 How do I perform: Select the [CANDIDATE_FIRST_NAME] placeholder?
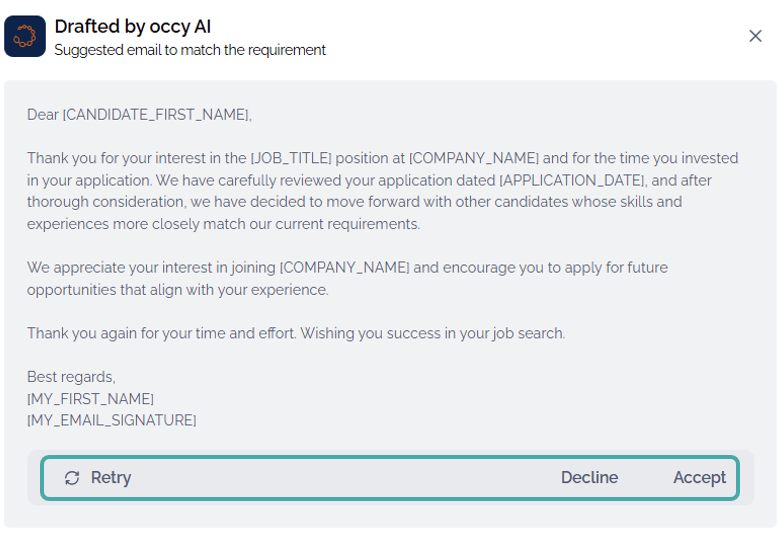[156, 115]
